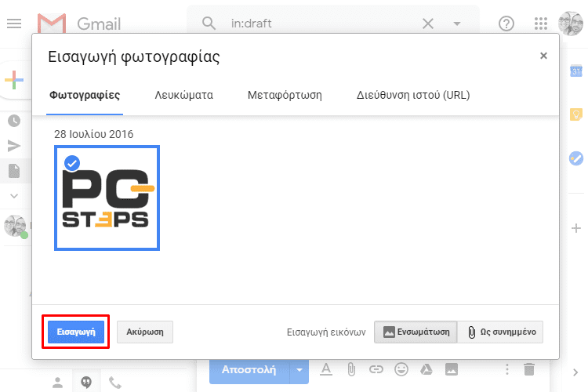This screenshot has width=588, height=392.
Task: Open the Gmail main menu hamburger icon
Action: [x=14, y=24]
